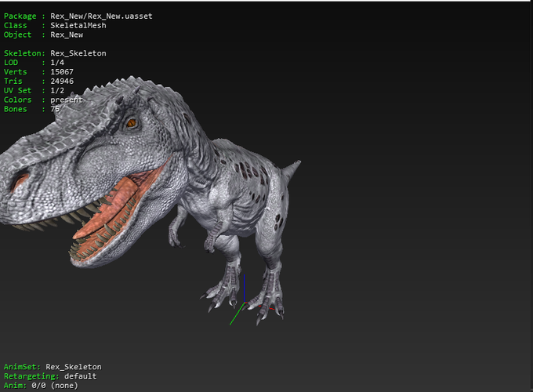
Task: Click the Verts label
Action: click(16, 72)
